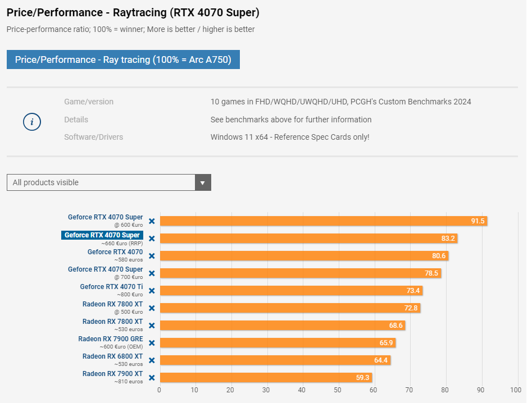Click the '~800 €uro' price text

point(130,295)
